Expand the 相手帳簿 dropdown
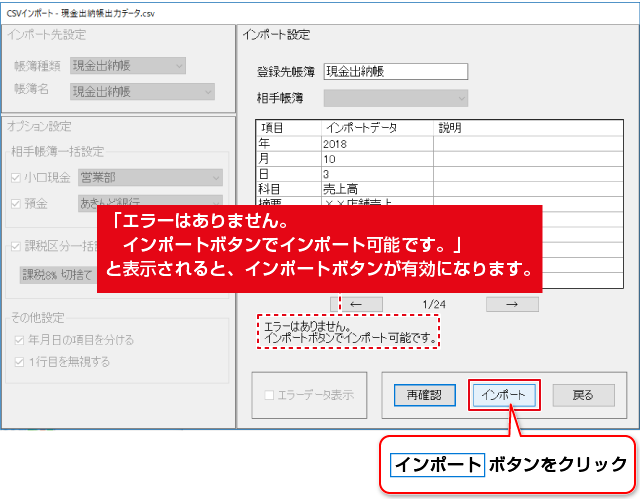The height and width of the screenshot is (499, 640). [395, 98]
